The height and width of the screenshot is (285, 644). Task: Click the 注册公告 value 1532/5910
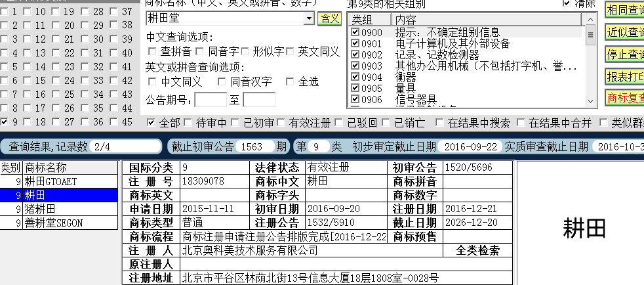(331, 223)
